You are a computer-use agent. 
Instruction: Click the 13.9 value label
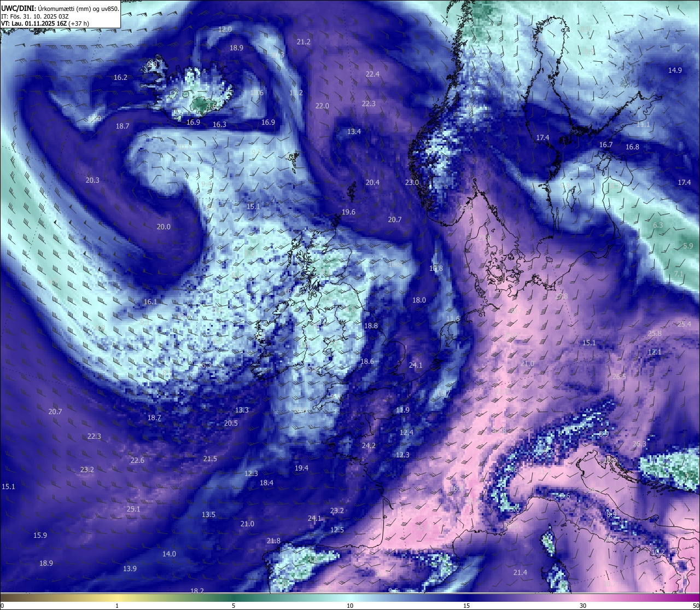click(x=130, y=568)
